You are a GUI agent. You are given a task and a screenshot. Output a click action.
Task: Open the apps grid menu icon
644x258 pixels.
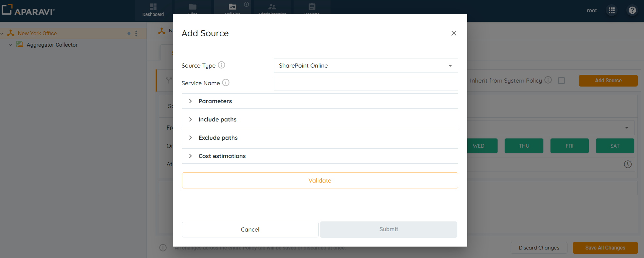(612, 10)
